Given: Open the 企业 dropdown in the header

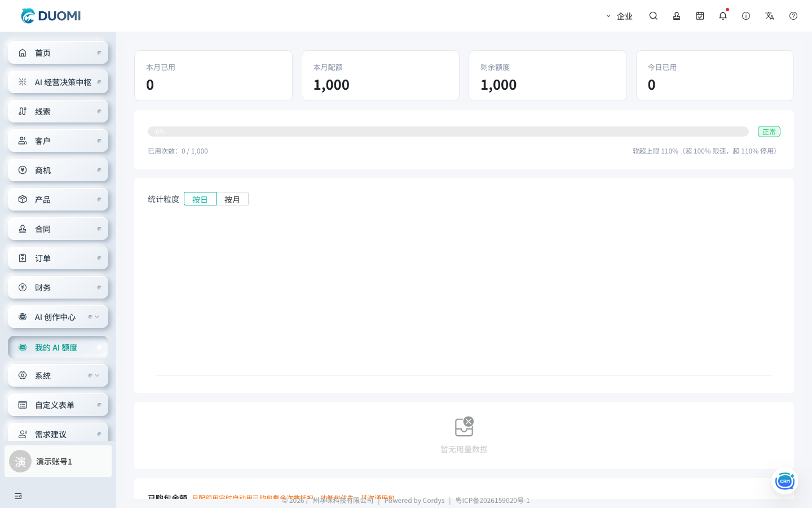Looking at the screenshot, I should pyautogui.click(x=619, y=16).
